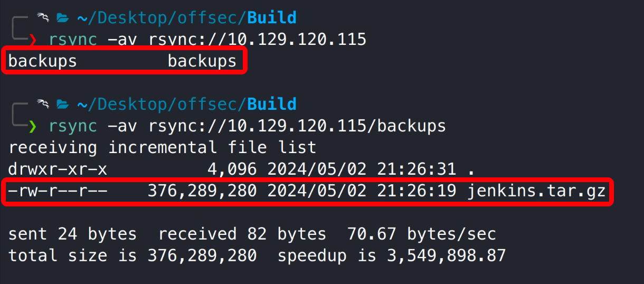Viewport: 644px width, 284px height.
Task: Click the Kali dragon icon in second prompt
Action: point(42,104)
